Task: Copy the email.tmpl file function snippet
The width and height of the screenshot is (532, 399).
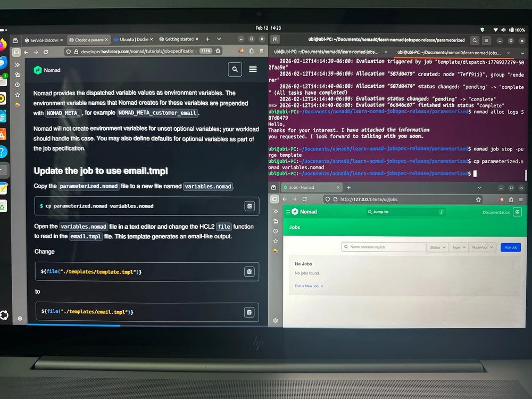Action: [x=248, y=312]
